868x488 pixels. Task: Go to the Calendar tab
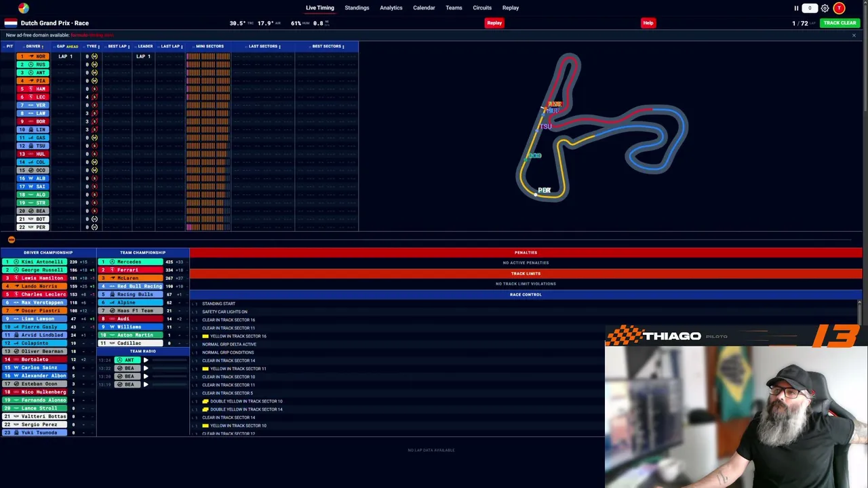[424, 8]
